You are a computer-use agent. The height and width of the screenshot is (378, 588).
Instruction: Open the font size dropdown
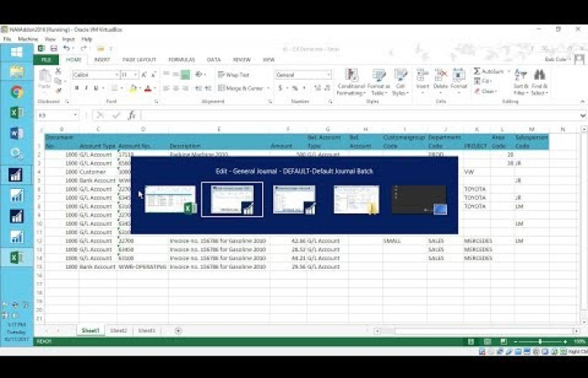(x=135, y=75)
